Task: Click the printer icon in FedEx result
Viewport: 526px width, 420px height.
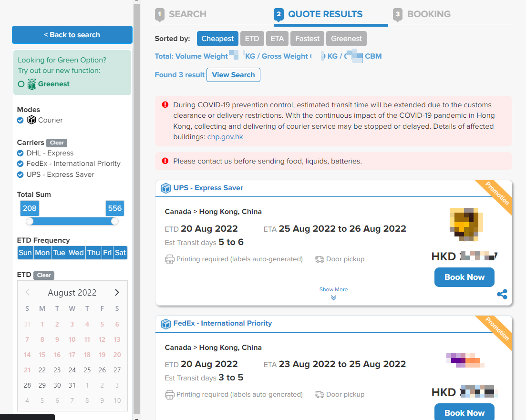Action: pos(169,395)
